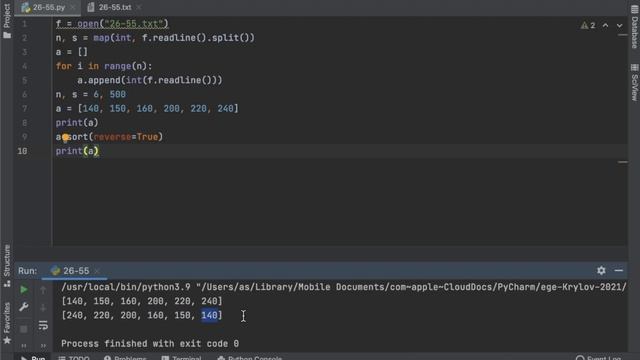Open run configuration wrench icon
The image size is (640, 360).
(24, 307)
